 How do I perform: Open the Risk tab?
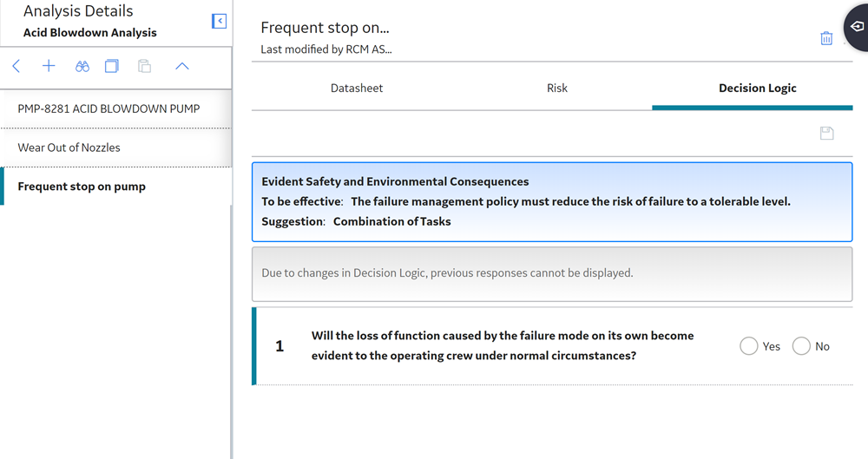click(557, 88)
